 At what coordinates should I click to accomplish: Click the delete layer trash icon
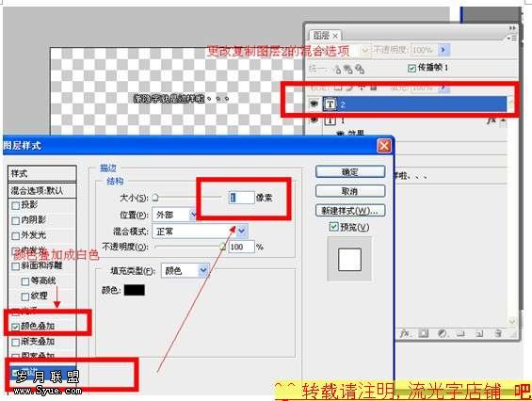498,333
